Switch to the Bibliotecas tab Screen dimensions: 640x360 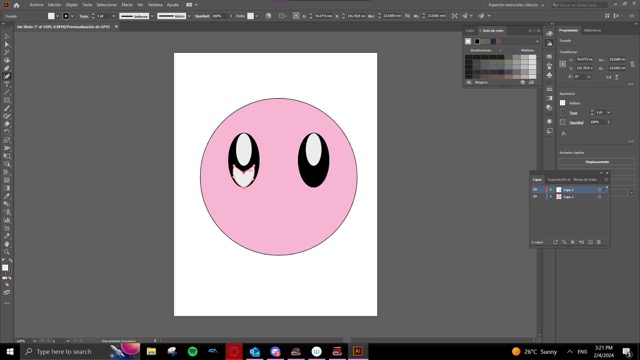click(592, 30)
